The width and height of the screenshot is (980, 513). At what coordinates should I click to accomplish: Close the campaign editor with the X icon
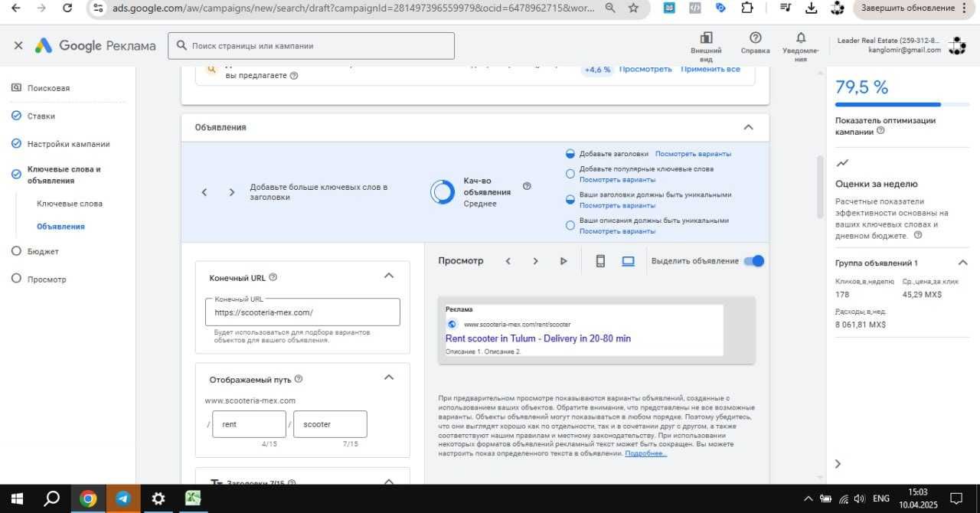coord(18,46)
